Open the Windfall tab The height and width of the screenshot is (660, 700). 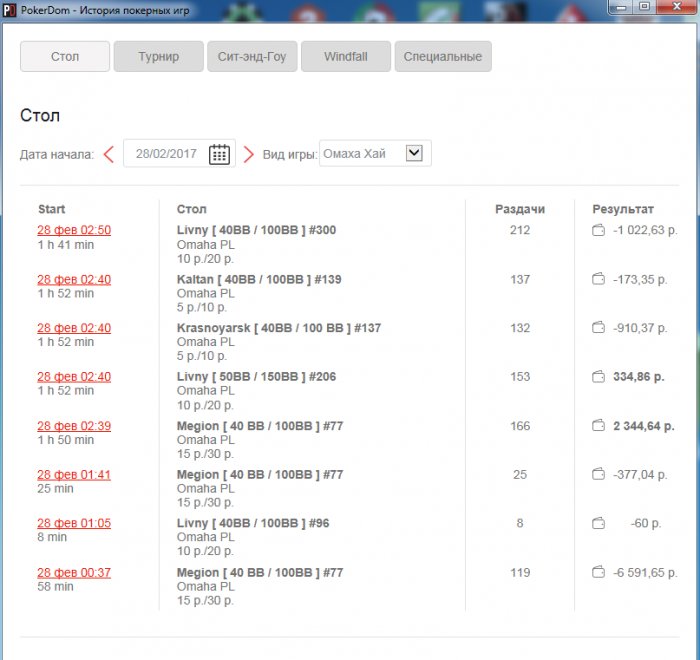(x=346, y=56)
